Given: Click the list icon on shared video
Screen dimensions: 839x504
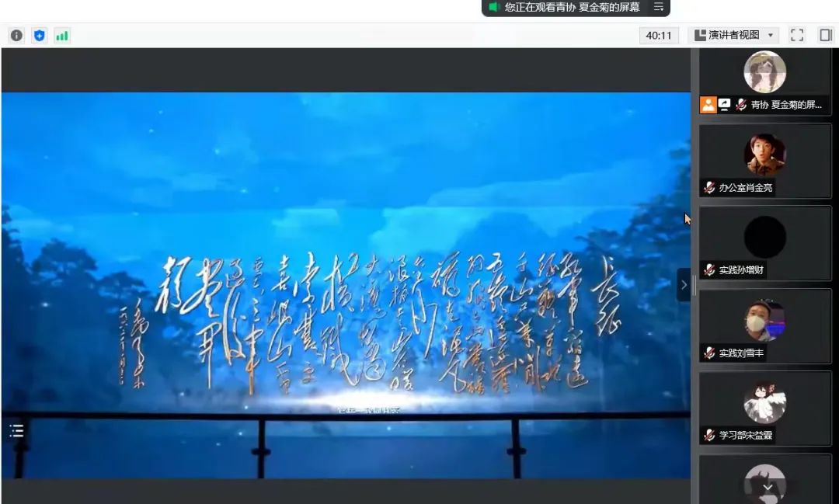Looking at the screenshot, I should [16, 430].
